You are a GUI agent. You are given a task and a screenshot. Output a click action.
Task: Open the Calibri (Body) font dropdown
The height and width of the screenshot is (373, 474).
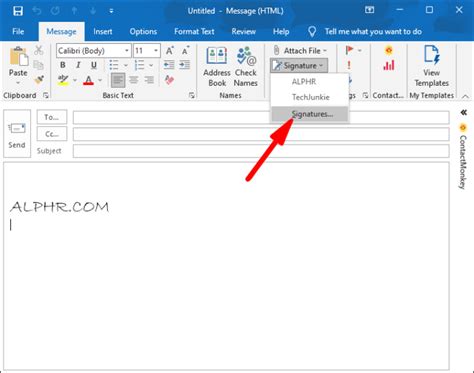[x=127, y=51]
